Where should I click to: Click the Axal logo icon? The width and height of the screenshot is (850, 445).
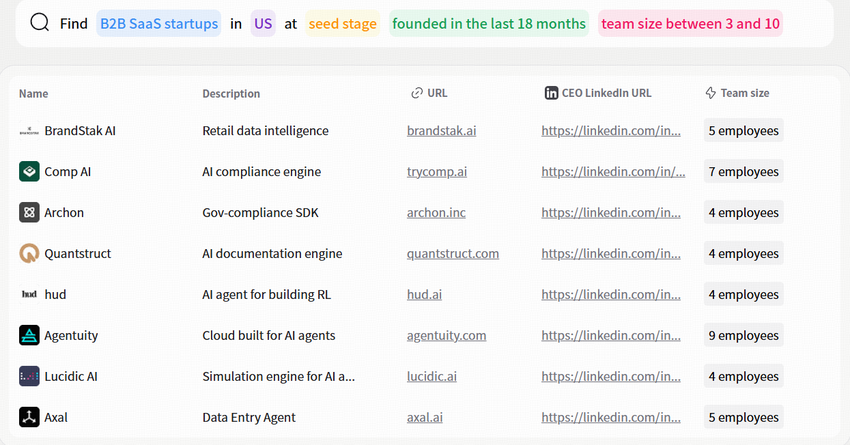coord(29,418)
